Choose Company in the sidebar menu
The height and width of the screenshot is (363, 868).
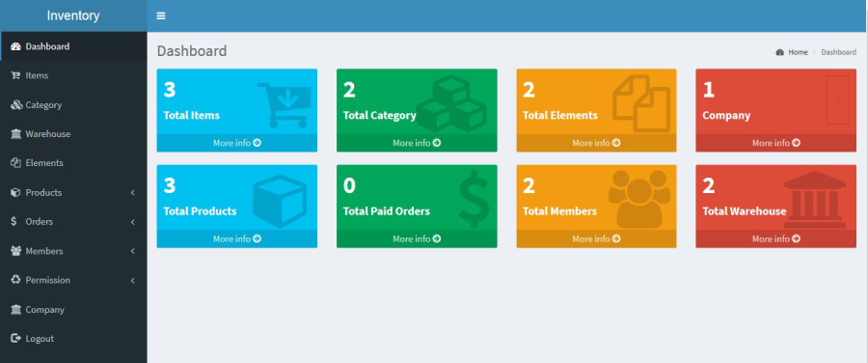73,309
